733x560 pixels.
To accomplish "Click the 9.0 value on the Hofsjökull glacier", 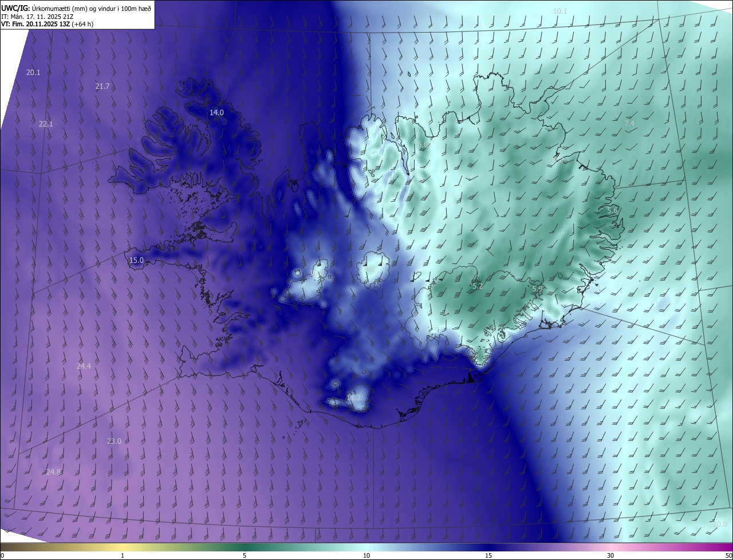I will (369, 270).
